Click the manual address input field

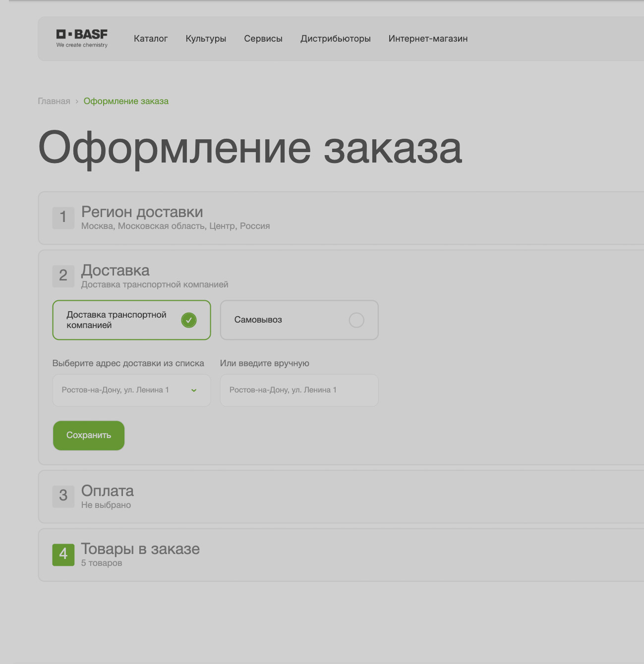pos(299,390)
